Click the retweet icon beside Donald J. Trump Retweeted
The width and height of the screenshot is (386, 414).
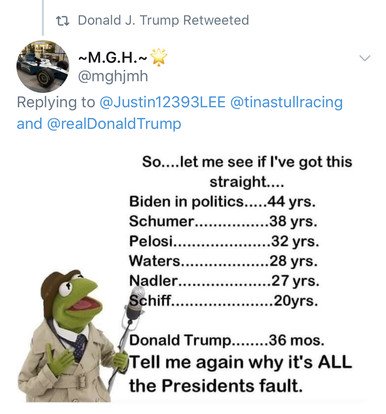[x=62, y=22]
